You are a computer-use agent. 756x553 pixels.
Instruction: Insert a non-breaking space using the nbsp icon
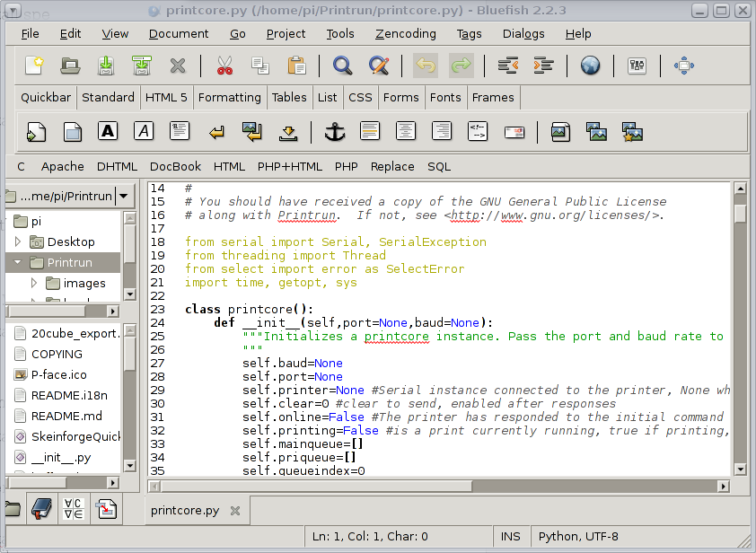tap(288, 133)
